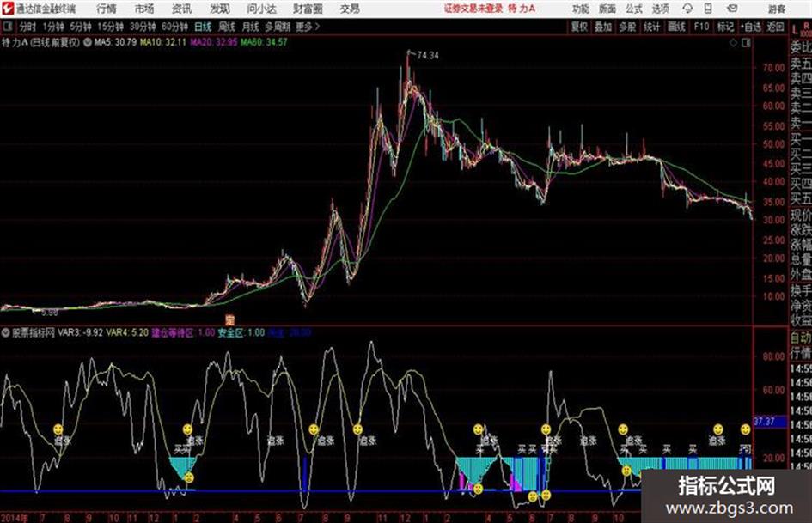
Task: Switch to the 15分钟 period tab
Action: tap(111, 27)
